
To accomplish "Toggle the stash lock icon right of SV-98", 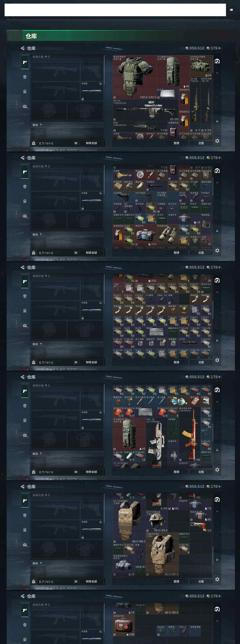I will (x=217, y=121).
